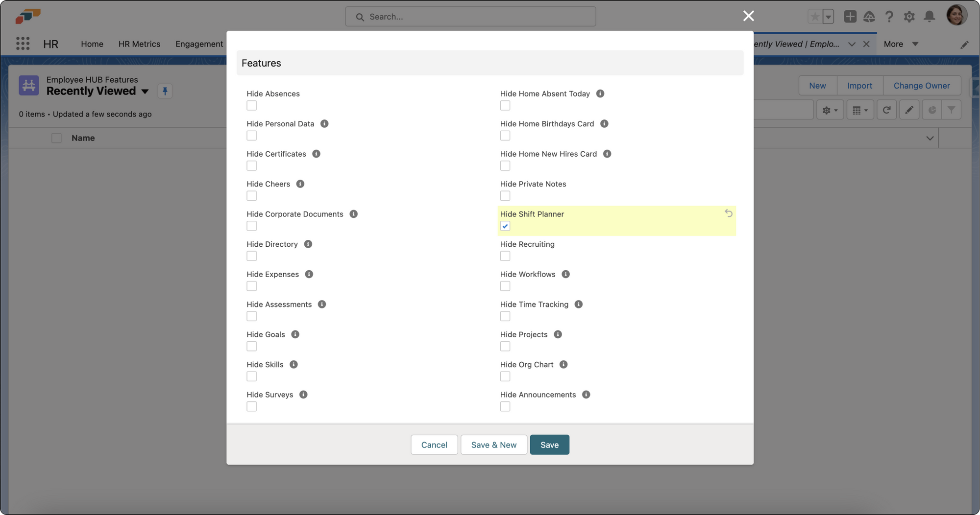Screen dimensions: 980x515
Task: Uncheck the Hide Shift Planner checkbox
Action: click(x=505, y=226)
